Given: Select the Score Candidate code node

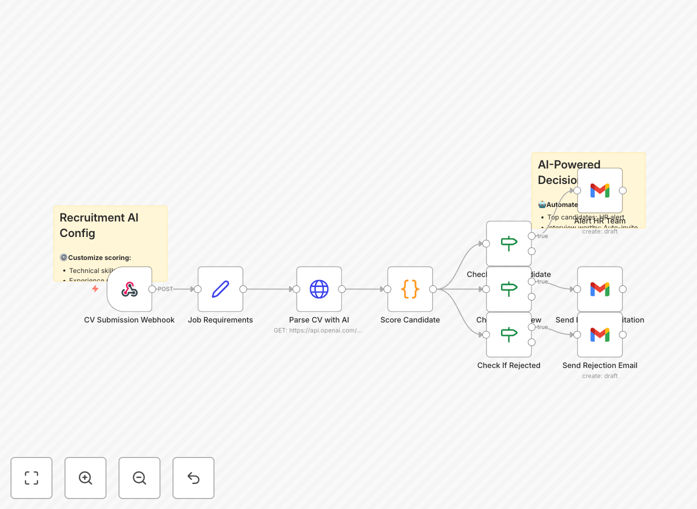Looking at the screenshot, I should point(410,289).
